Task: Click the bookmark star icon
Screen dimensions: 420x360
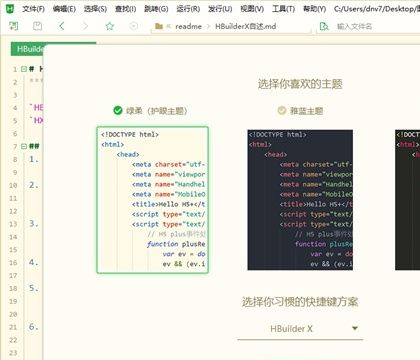Action: [110, 26]
